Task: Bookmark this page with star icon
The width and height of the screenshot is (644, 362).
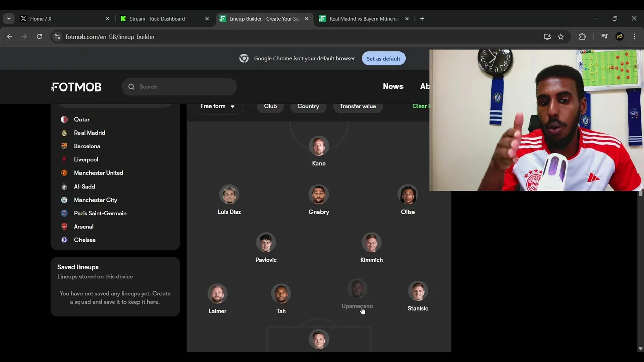Action: click(561, 37)
